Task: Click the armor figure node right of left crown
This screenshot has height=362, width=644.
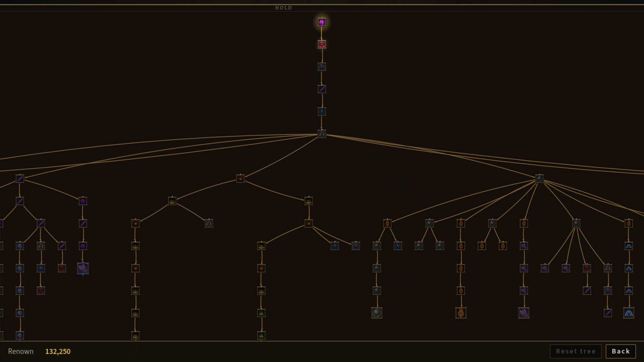Action: coord(209,223)
